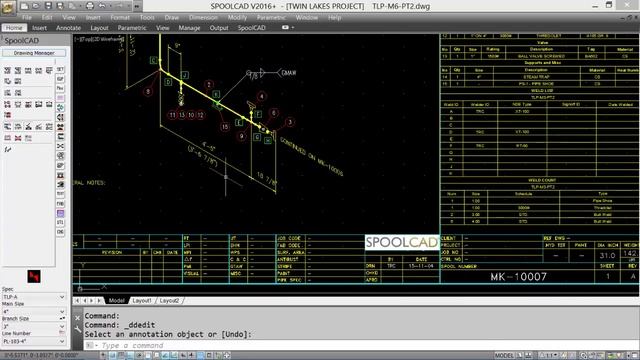Switch to the SpoolCAD ribbon tab

(251, 28)
